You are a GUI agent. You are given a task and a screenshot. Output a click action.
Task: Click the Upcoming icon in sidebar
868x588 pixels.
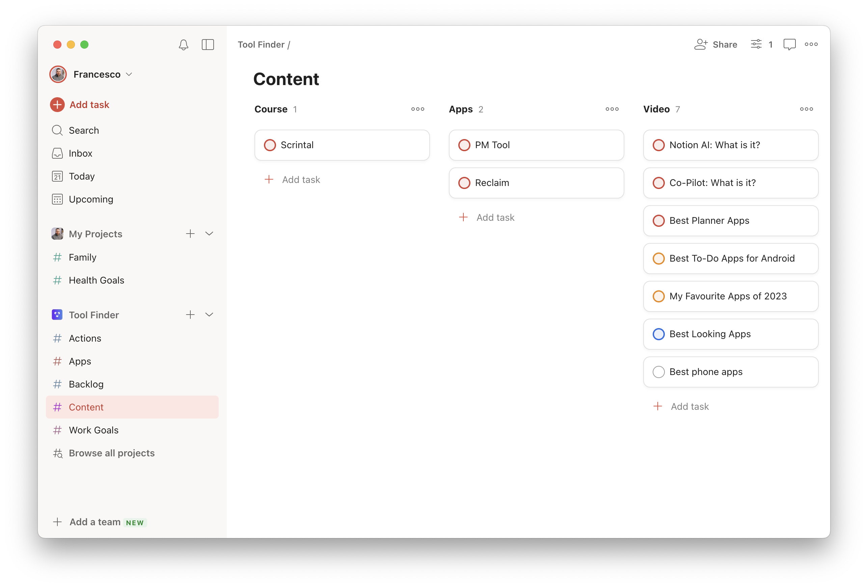(x=58, y=199)
